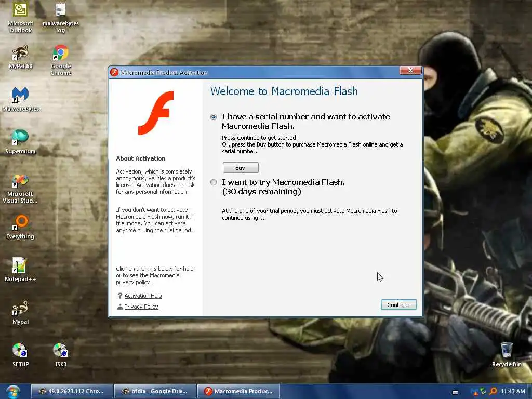Click the on-screen keyboard tray icon

tap(455, 392)
